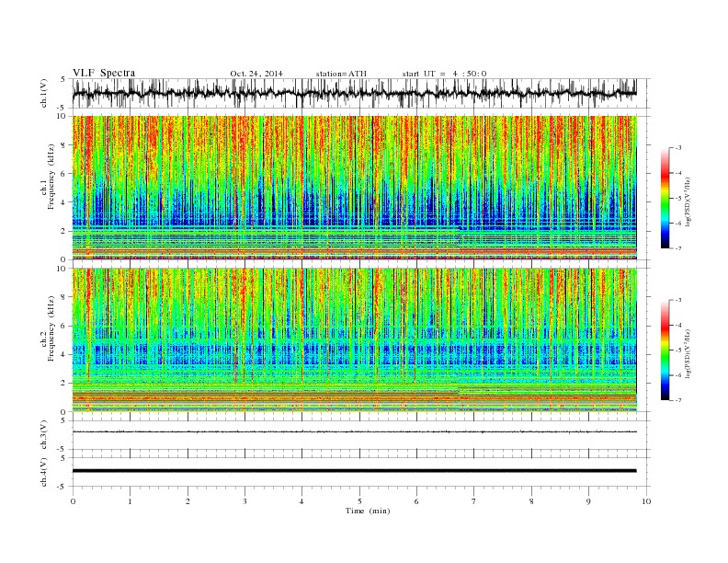
Task: Click the ch.2 spectrogram color scale bar
Action: pyautogui.click(x=665, y=350)
